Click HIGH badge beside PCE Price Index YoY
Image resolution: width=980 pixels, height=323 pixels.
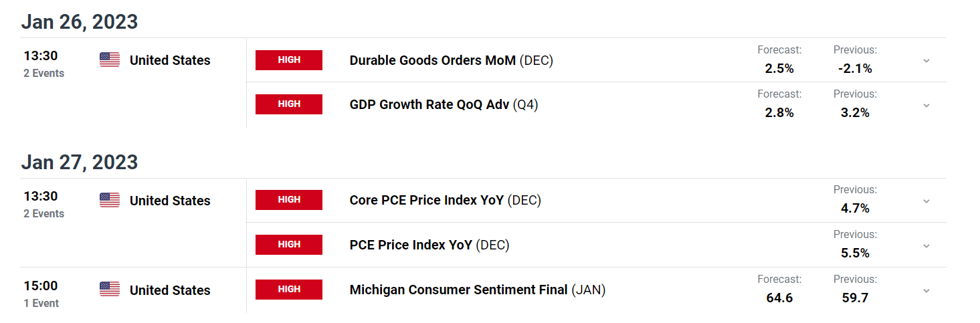click(x=289, y=245)
